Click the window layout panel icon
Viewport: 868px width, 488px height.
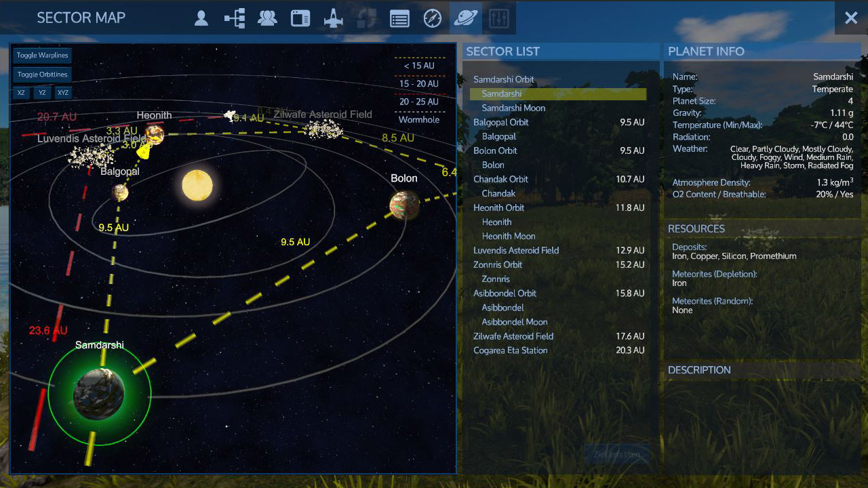(300, 18)
